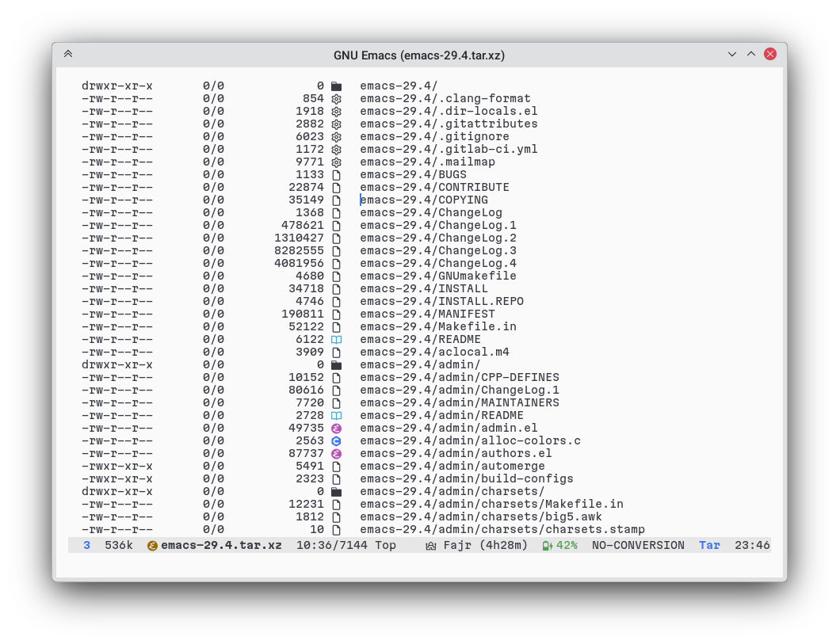Click file icon beside COPYING

pos(337,200)
